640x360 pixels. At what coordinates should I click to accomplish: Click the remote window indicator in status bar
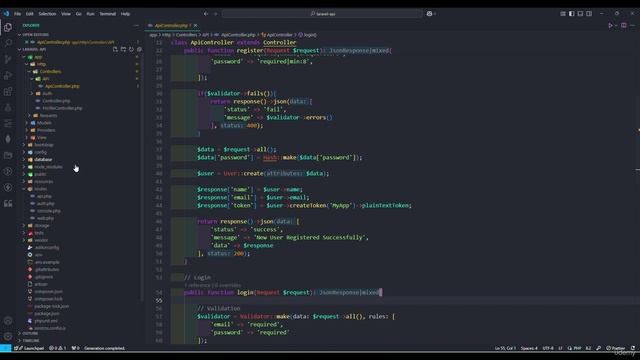[x=6, y=348]
